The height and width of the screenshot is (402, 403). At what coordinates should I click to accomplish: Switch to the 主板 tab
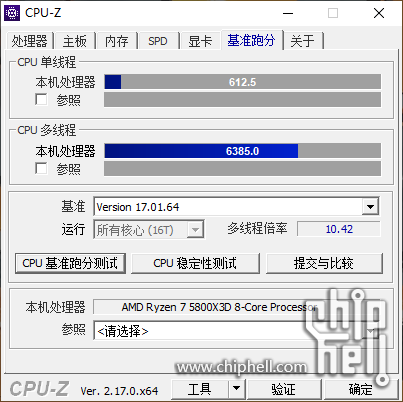[75, 41]
